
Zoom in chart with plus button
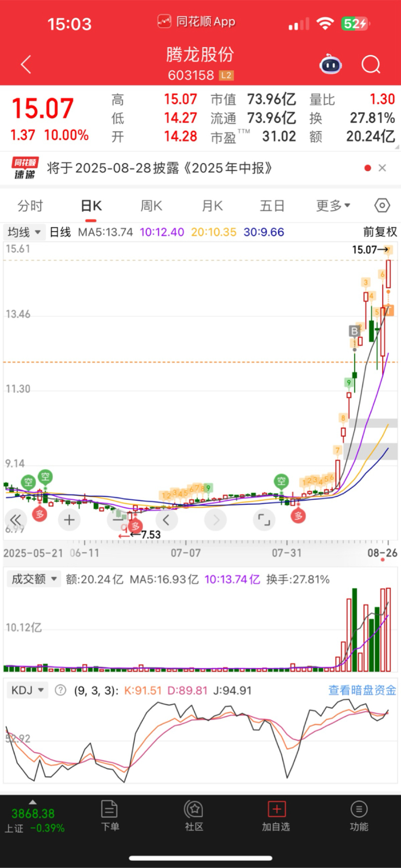click(x=69, y=519)
